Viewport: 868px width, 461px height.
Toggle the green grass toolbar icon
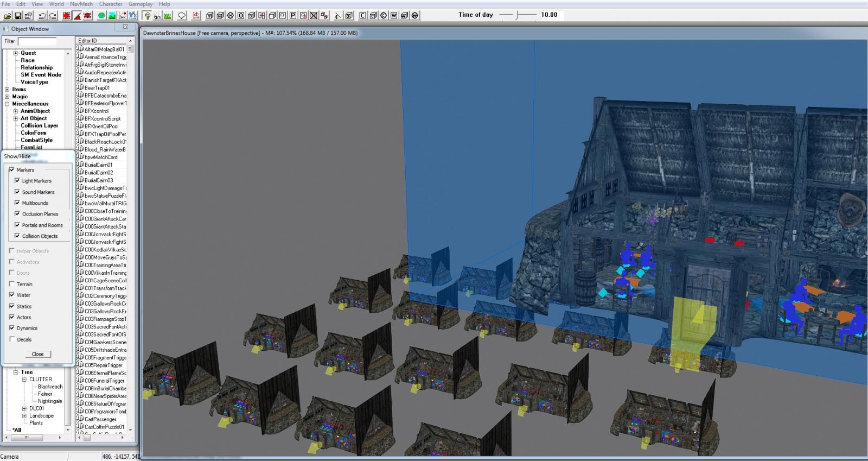tap(168, 16)
